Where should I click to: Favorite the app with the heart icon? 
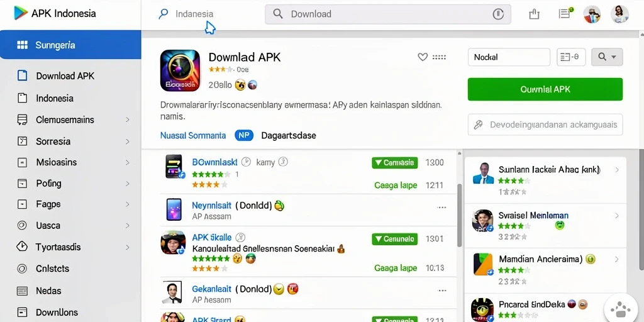423,57
